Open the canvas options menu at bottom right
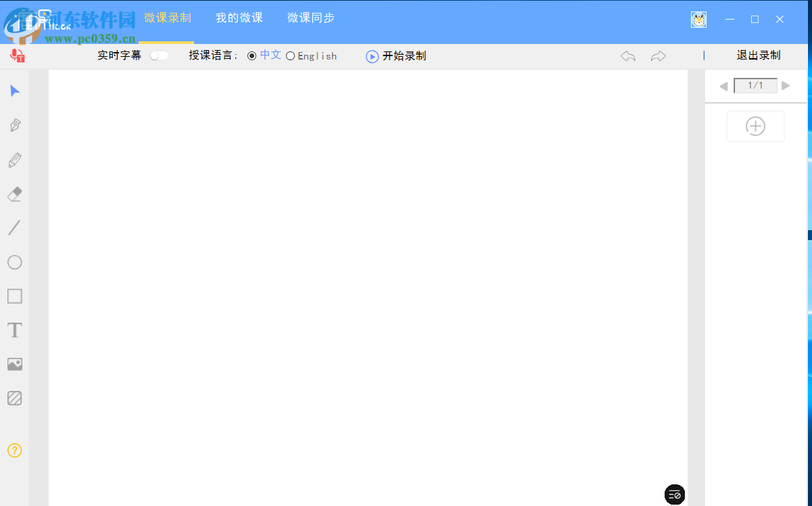 click(674, 495)
